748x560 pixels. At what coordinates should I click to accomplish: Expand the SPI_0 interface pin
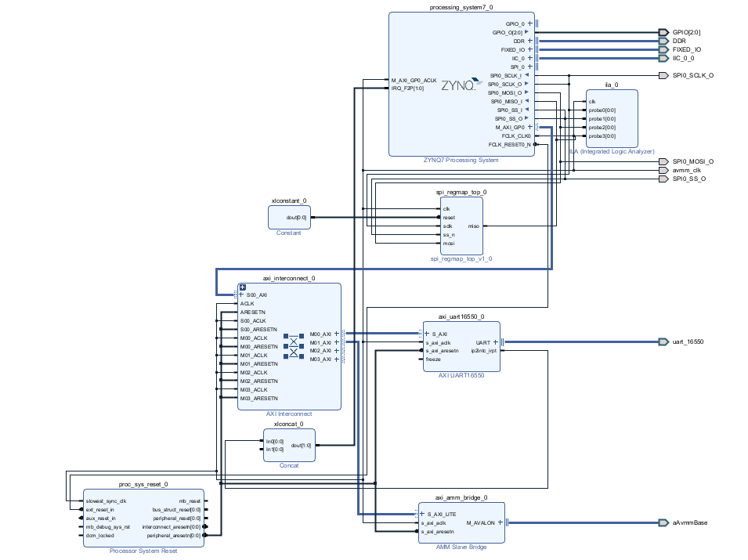pos(530,67)
